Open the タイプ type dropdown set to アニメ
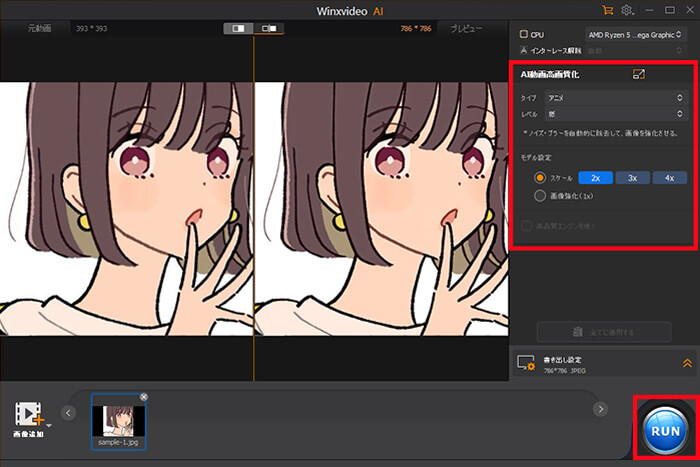 (615, 98)
